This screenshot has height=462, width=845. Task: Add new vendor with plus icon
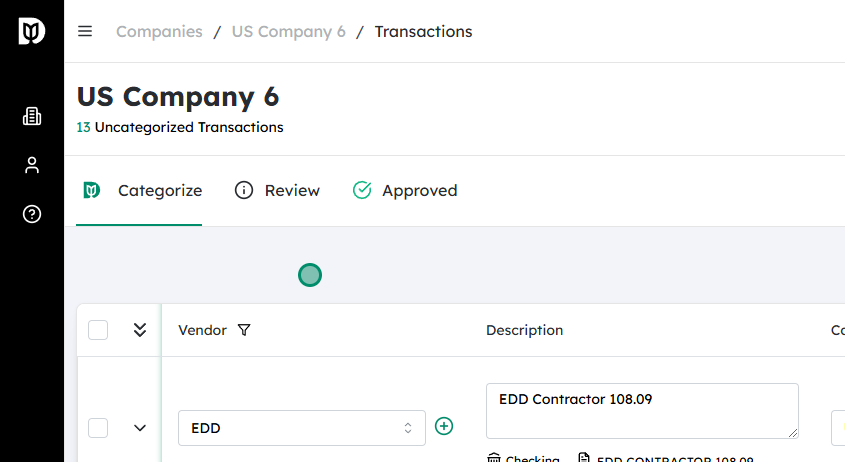pos(444,427)
